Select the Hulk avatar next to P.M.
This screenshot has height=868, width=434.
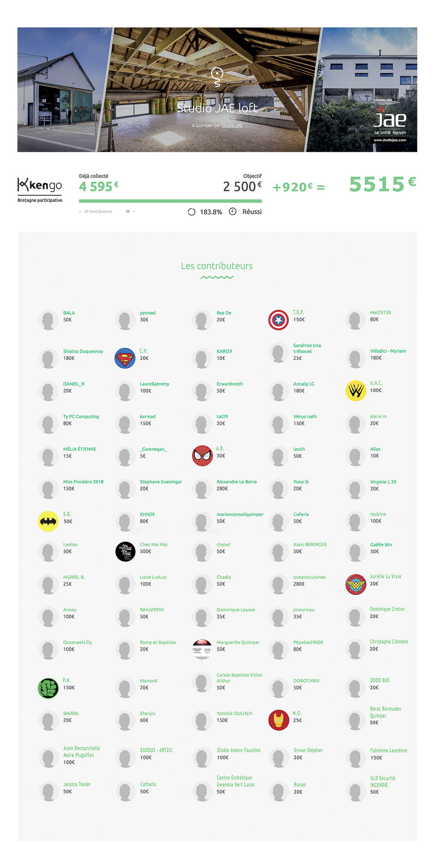pos(48,688)
